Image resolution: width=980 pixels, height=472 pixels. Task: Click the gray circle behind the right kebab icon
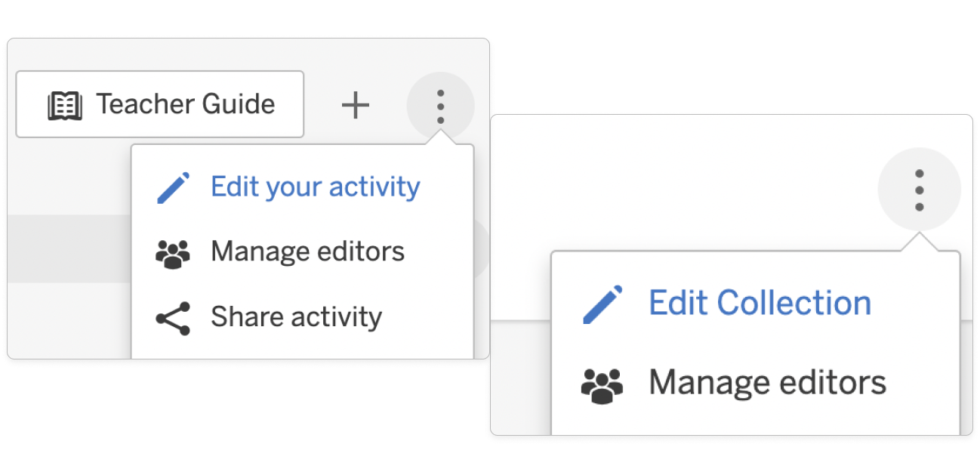pos(920,190)
